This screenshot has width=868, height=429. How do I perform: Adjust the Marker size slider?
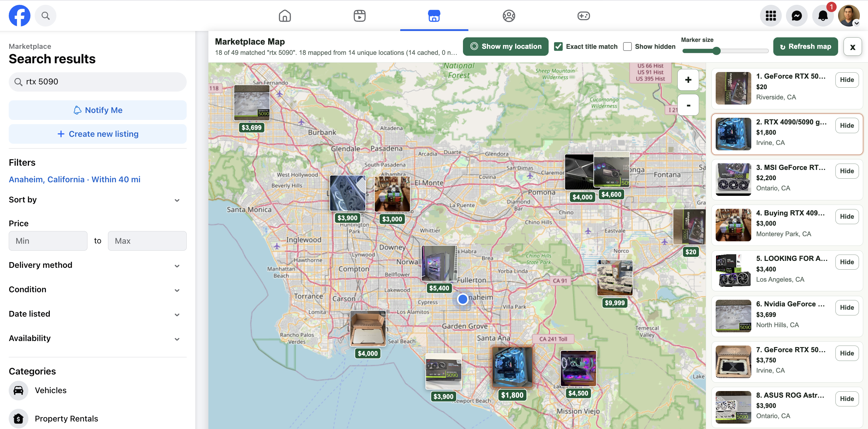tap(725, 51)
